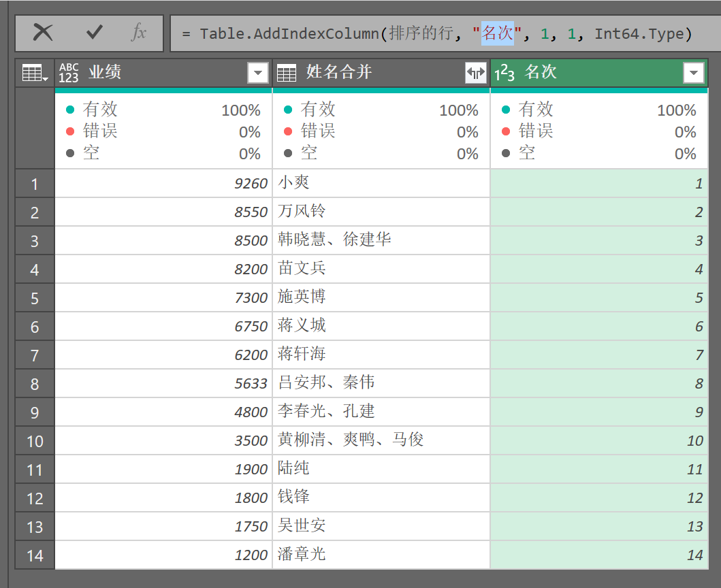Screen dimensions: 721x588
Task: Open 名次 column filter dropdown
Action: coord(693,73)
